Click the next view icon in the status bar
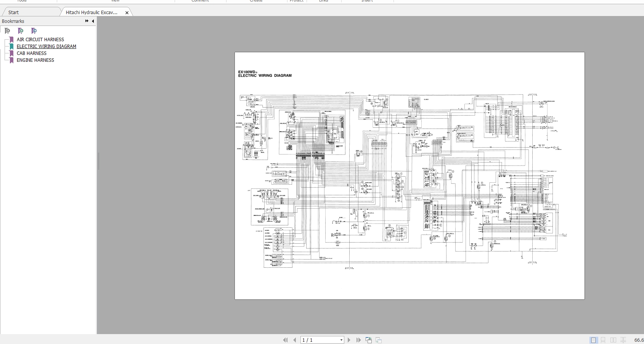This screenshot has height=344, width=644. coord(379,340)
